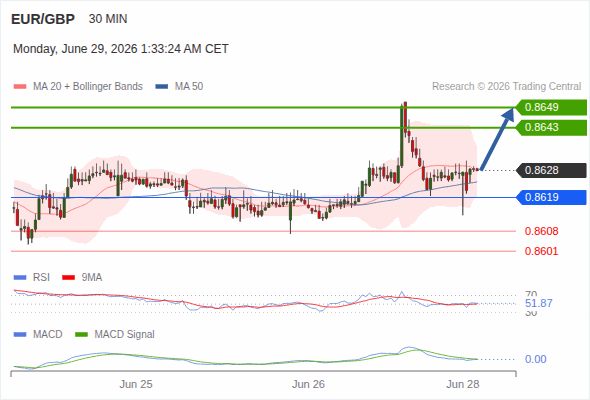Click the green MACD Signal legend swatch
The width and height of the screenshot is (590, 400).
coord(82,335)
